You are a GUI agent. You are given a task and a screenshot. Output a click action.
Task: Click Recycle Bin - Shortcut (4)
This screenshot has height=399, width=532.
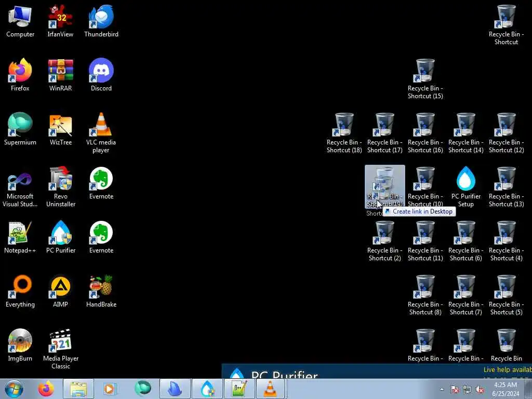506,241
